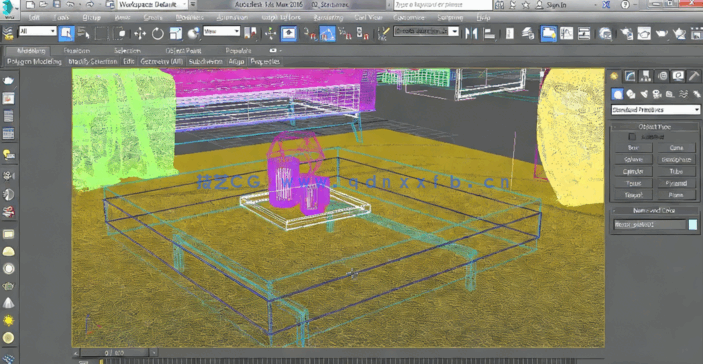Switch to the Modify command panel tab

[x=630, y=76]
